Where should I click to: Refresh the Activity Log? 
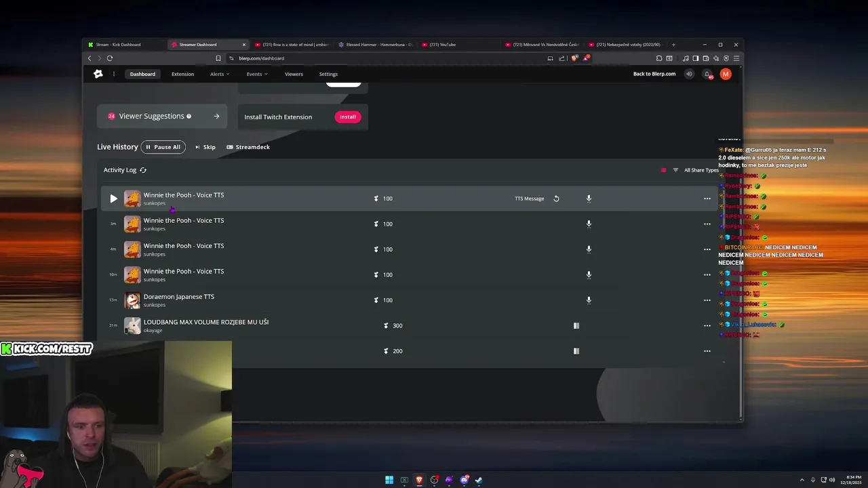143,170
